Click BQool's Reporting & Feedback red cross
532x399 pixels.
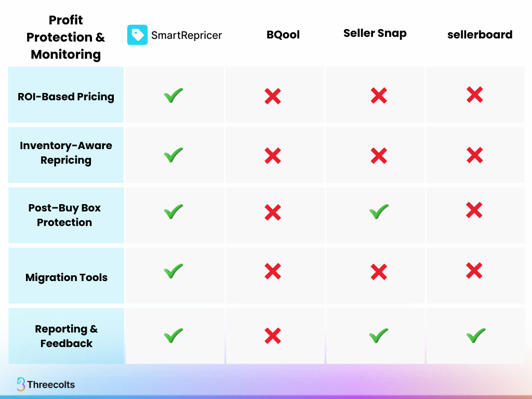click(x=273, y=336)
